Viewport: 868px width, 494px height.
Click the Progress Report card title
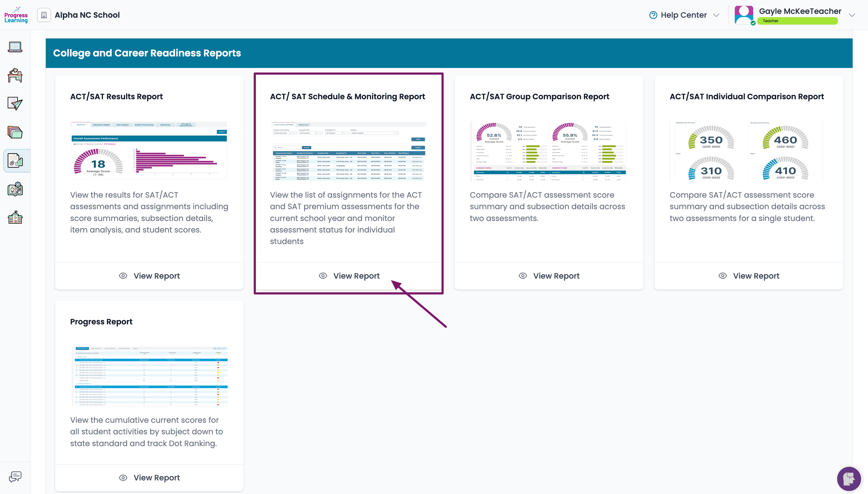pos(101,322)
